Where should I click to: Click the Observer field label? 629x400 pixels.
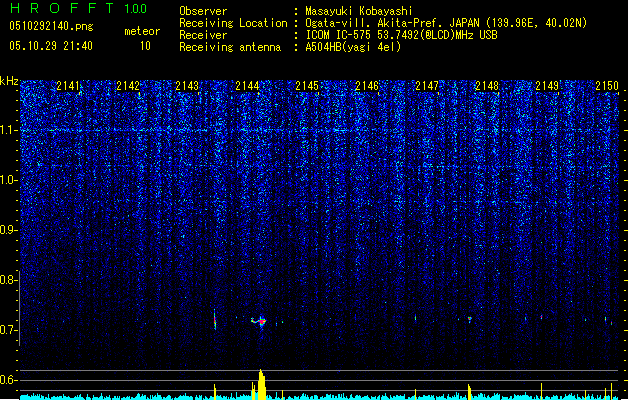coord(203,11)
